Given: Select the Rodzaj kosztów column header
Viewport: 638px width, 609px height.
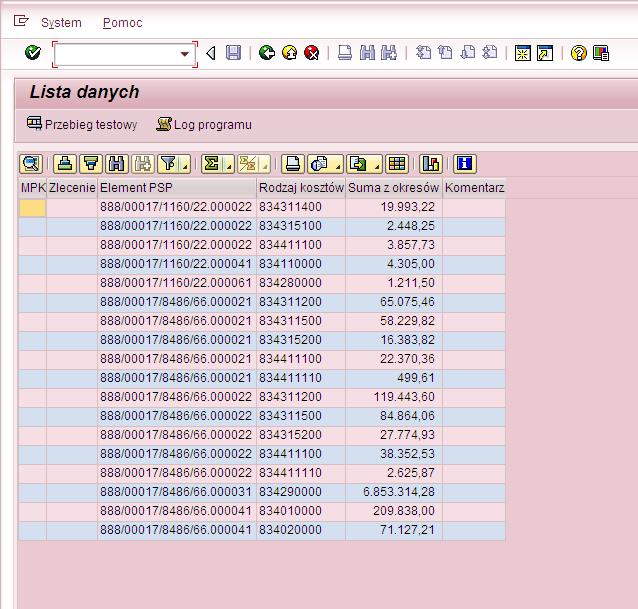Looking at the screenshot, I should click(301, 188).
